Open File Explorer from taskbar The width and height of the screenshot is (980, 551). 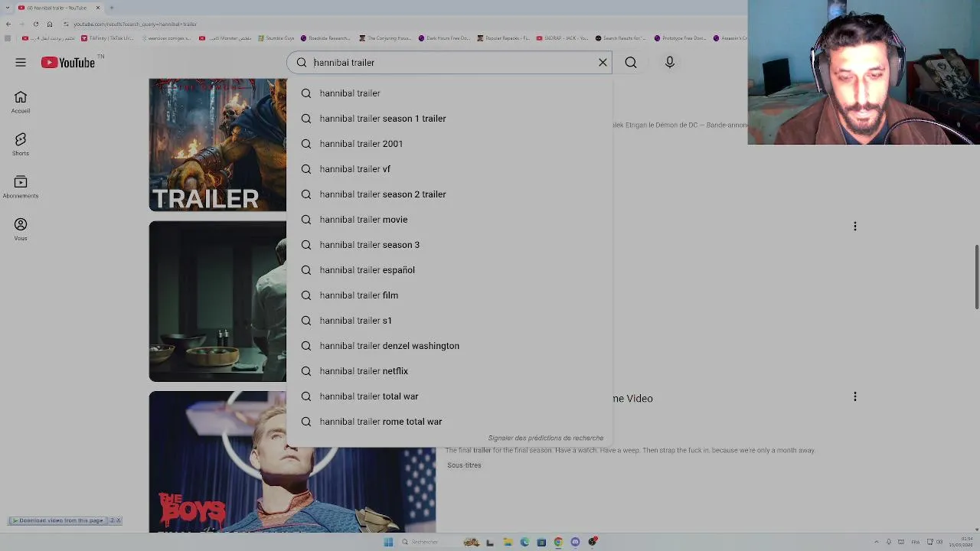(508, 542)
